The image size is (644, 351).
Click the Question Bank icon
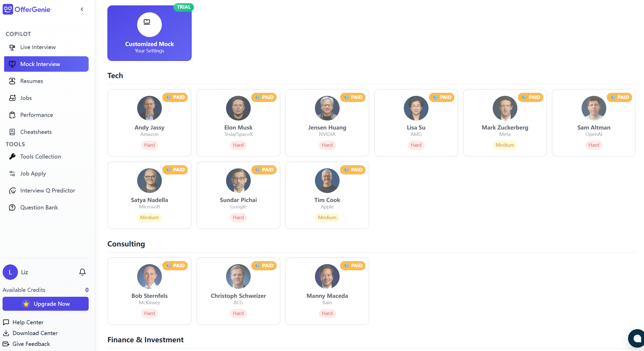12,208
